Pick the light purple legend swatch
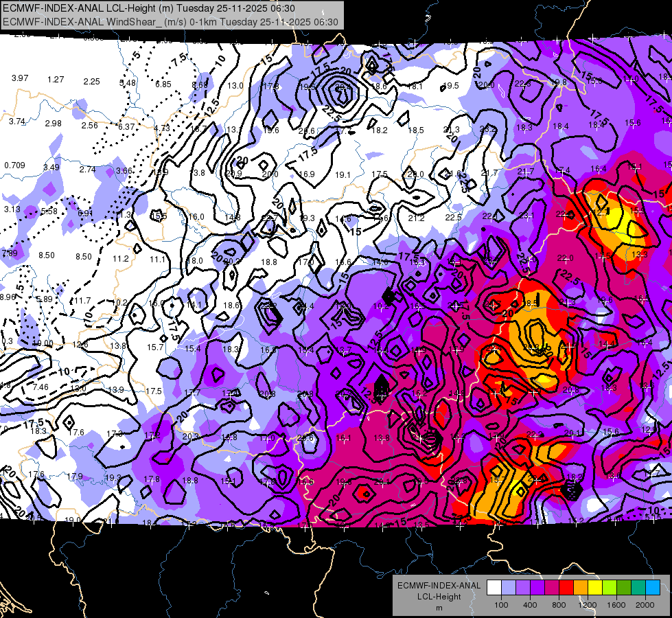The image size is (672, 618). (x=523, y=588)
